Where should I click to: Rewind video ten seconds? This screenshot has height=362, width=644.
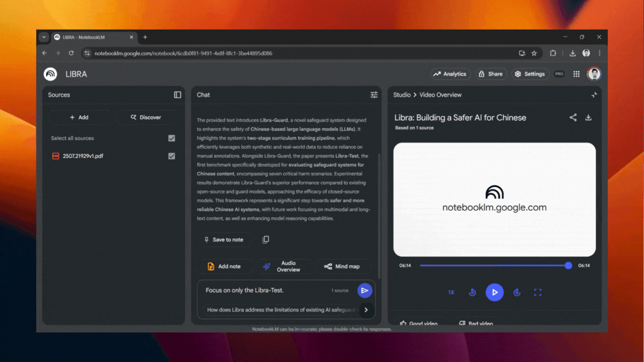tap(472, 292)
